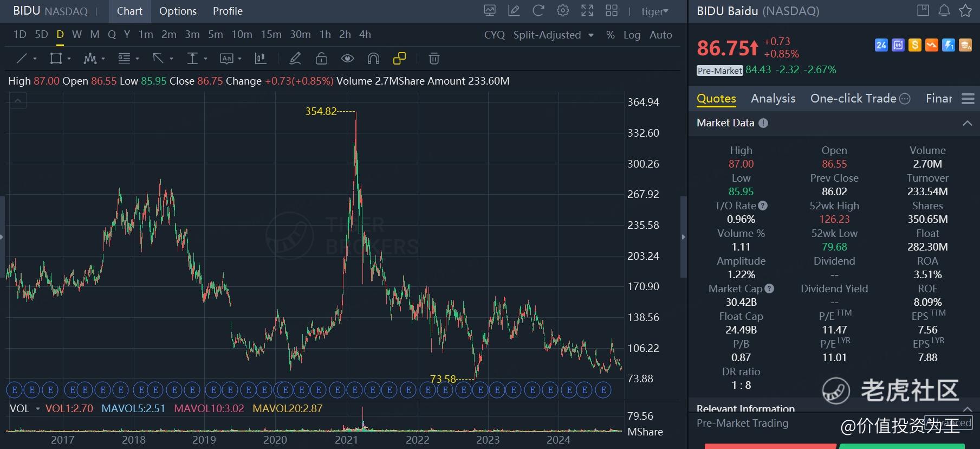
Task: Select the freehand brush pencil tool
Action: click(295, 59)
